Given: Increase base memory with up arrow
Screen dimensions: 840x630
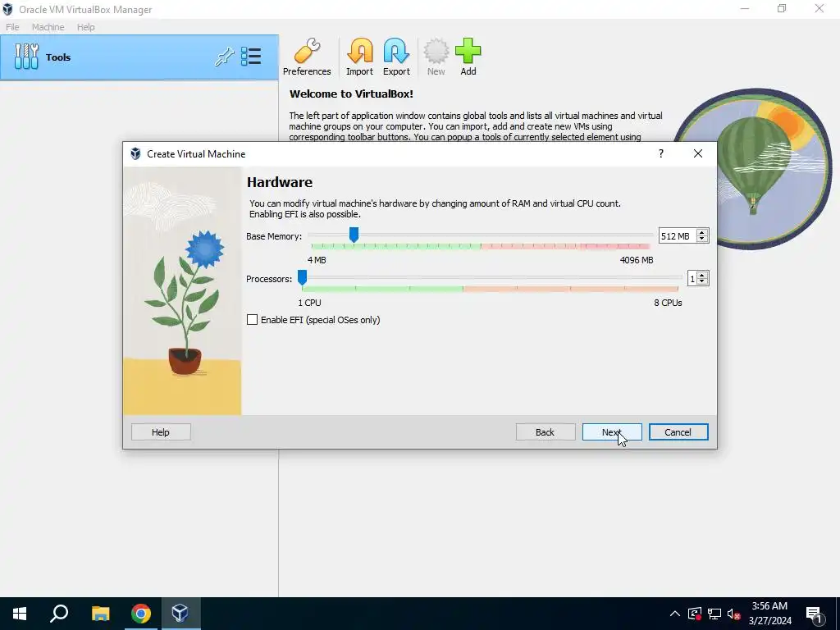Looking at the screenshot, I should point(702,232).
